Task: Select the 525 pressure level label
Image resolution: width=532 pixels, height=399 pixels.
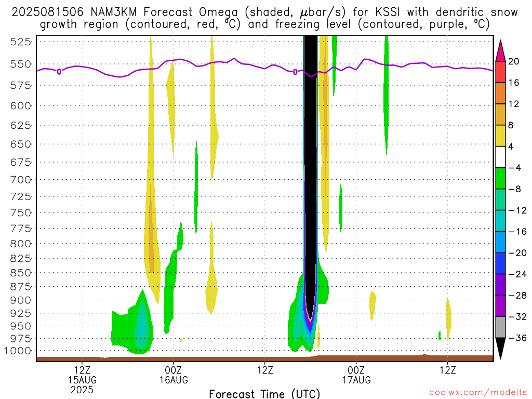Action: 20,42
